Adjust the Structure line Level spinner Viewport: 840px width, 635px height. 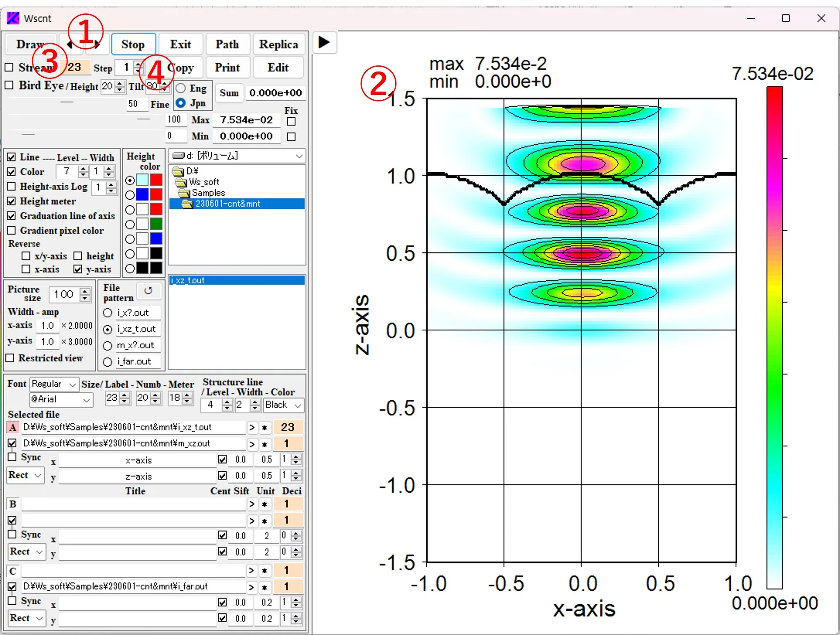(x=227, y=405)
